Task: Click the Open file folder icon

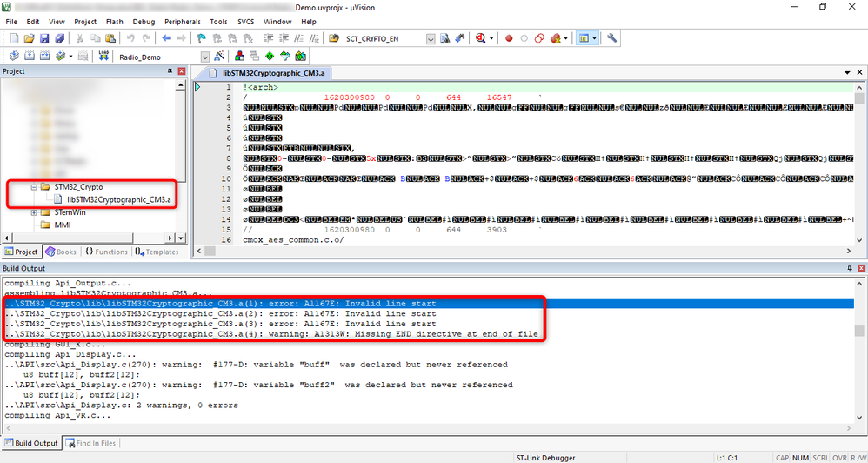Action: (29, 39)
